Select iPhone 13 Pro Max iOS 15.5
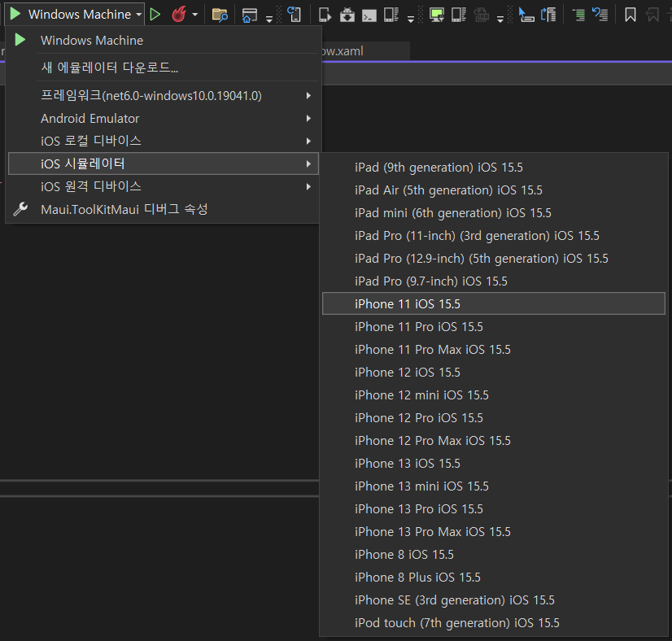This screenshot has width=672, height=641. 493,532
